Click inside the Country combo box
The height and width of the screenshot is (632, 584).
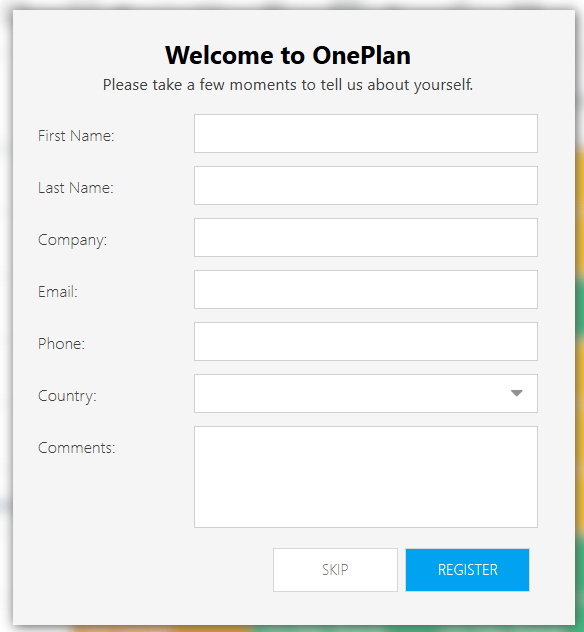point(366,393)
